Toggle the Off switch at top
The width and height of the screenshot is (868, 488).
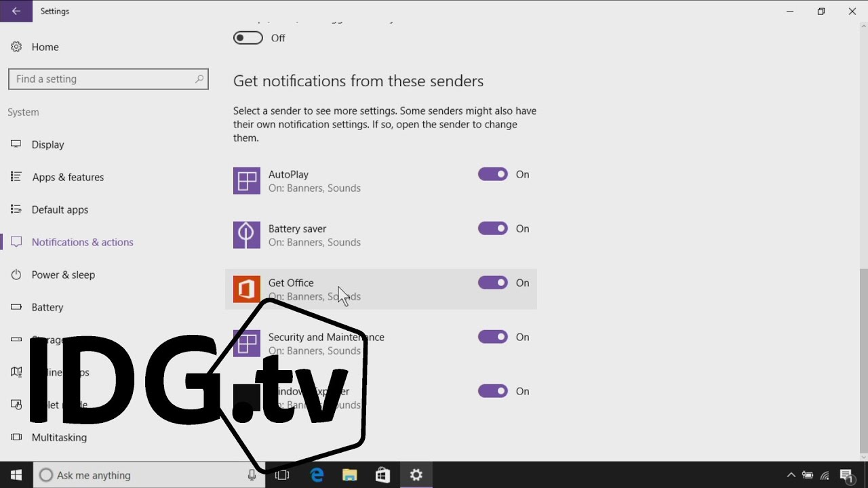[248, 38]
